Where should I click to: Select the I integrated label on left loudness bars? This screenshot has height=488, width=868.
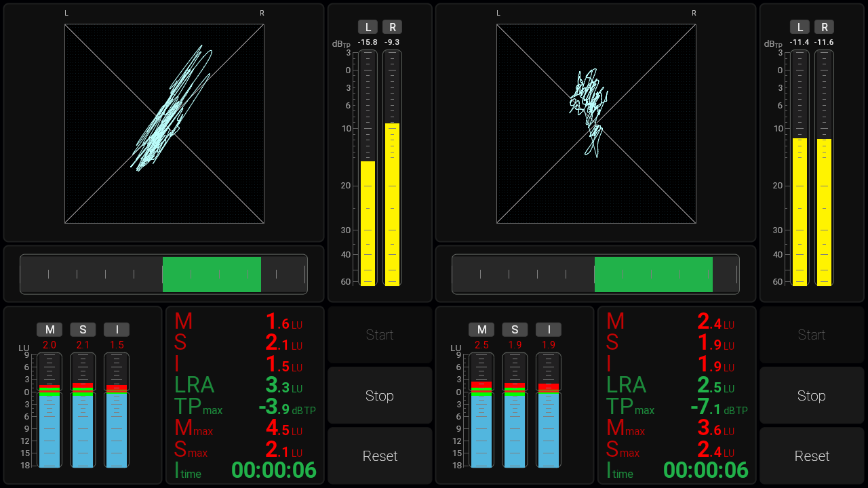117,330
